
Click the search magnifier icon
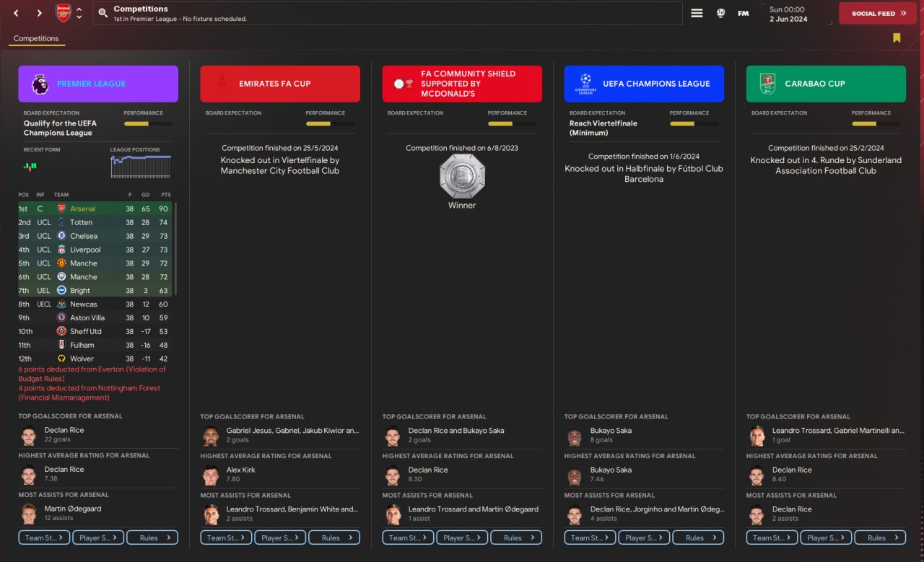click(x=103, y=13)
